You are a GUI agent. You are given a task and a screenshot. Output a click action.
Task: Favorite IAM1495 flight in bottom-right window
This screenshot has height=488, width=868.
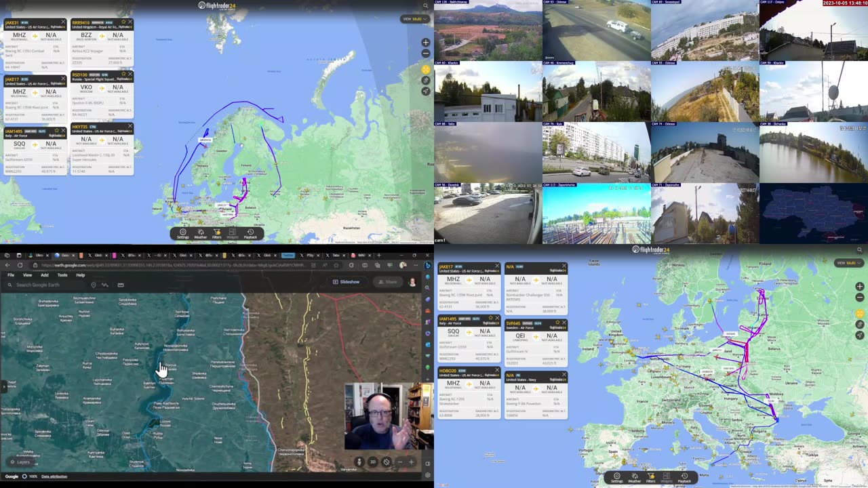pyautogui.click(x=491, y=319)
